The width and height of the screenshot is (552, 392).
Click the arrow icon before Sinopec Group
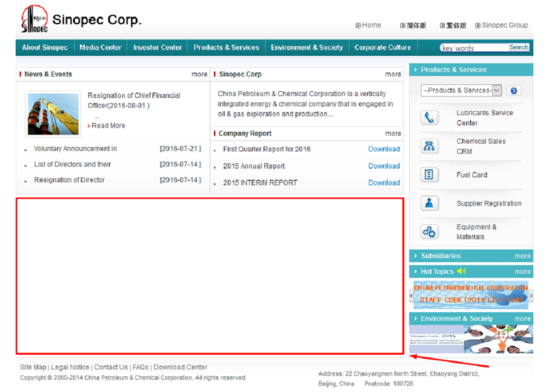477,26
